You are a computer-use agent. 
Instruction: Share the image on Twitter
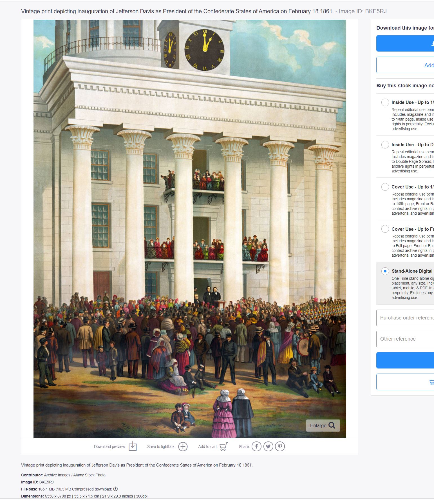268,447
